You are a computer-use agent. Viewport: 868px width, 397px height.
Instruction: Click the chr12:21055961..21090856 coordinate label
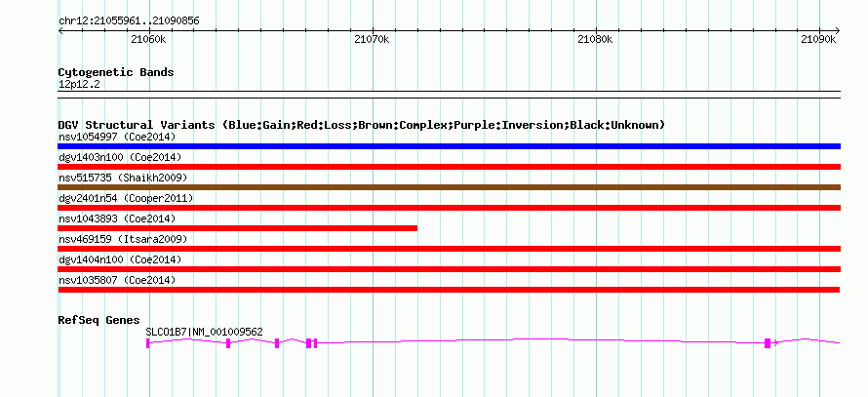[x=129, y=21]
